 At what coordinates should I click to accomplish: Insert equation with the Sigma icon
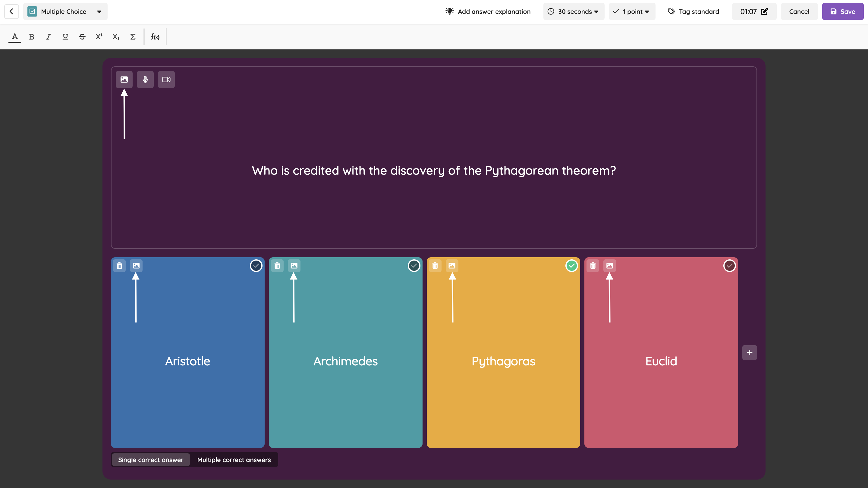[133, 37]
